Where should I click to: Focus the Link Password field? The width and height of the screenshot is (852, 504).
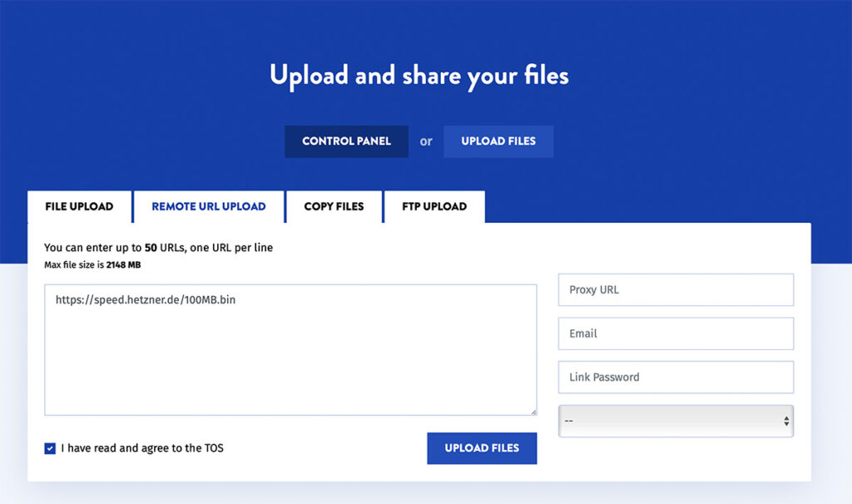click(x=676, y=377)
